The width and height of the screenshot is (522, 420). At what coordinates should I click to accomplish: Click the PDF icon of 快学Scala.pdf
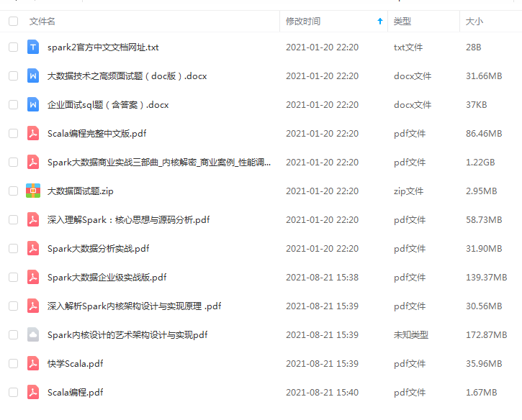33,363
